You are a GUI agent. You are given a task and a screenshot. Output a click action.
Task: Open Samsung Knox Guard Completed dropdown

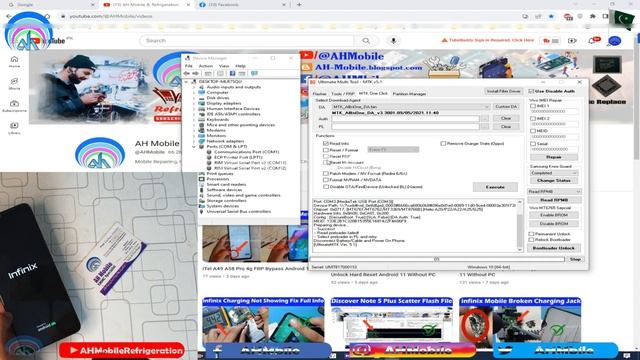pos(553,173)
